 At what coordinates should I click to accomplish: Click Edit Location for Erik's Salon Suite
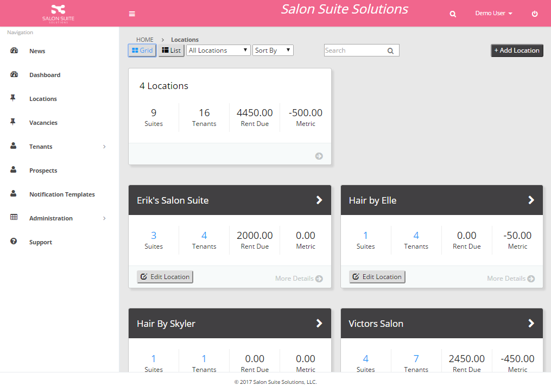click(x=165, y=277)
